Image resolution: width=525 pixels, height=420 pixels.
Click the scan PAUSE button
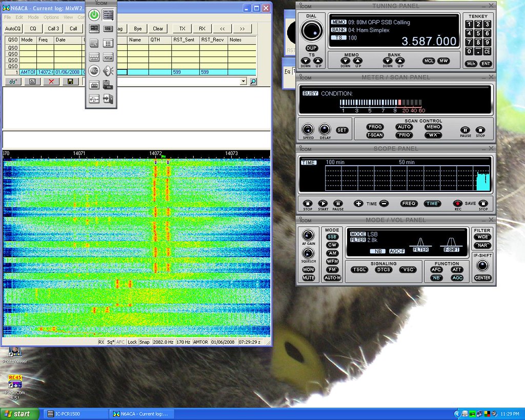coord(465,130)
